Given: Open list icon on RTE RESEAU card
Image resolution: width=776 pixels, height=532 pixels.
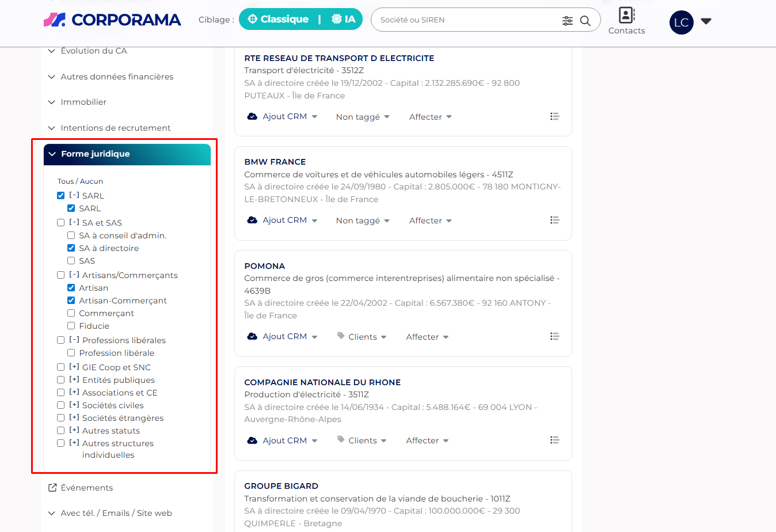Looking at the screenshot, I should pyautogui.click(x=554, y=116).
